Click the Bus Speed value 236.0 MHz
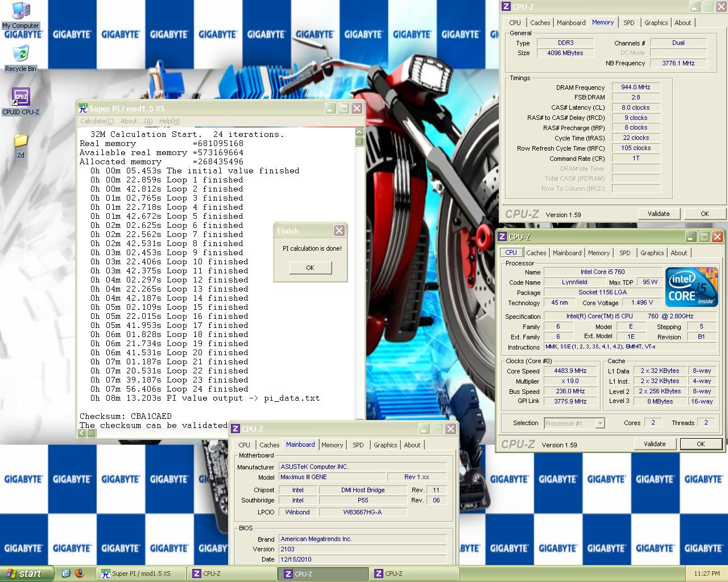The width and height of the screenshot is (728, 582). [570, 391]
